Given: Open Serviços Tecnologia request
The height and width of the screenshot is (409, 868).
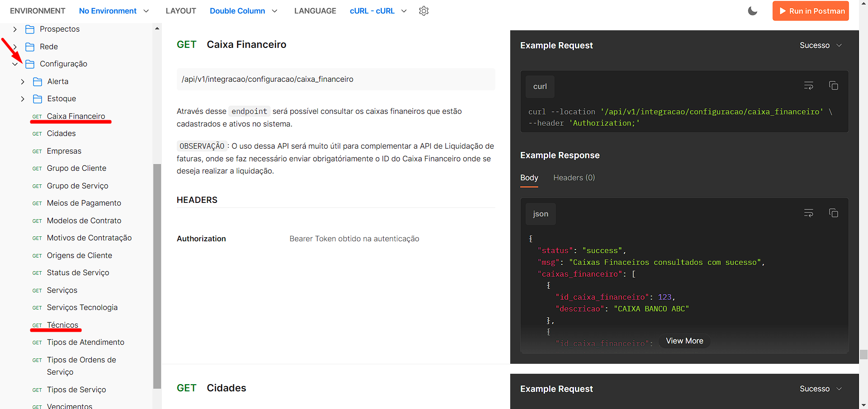Looking at the screenshot, I should click(82, 307).
